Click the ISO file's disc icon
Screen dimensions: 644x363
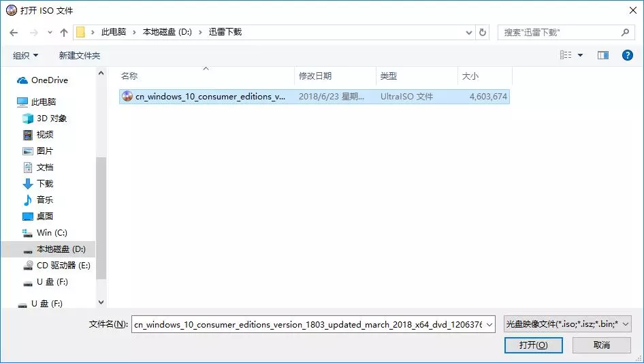[127, 96]
